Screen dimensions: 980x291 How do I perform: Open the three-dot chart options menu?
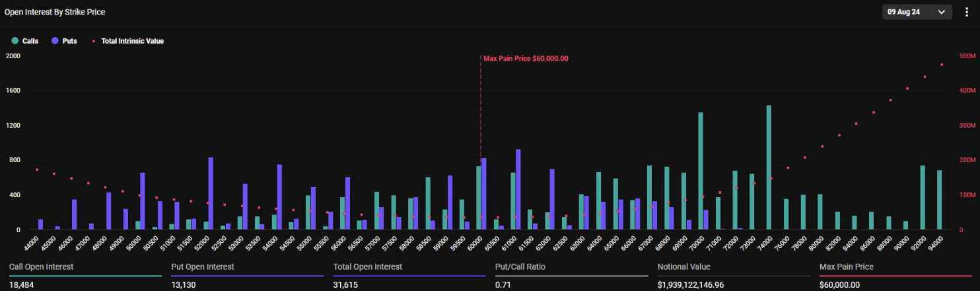(967, 12)
